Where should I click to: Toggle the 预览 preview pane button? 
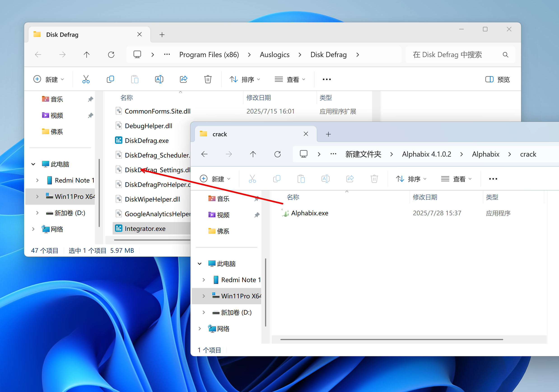pos(497,79)
